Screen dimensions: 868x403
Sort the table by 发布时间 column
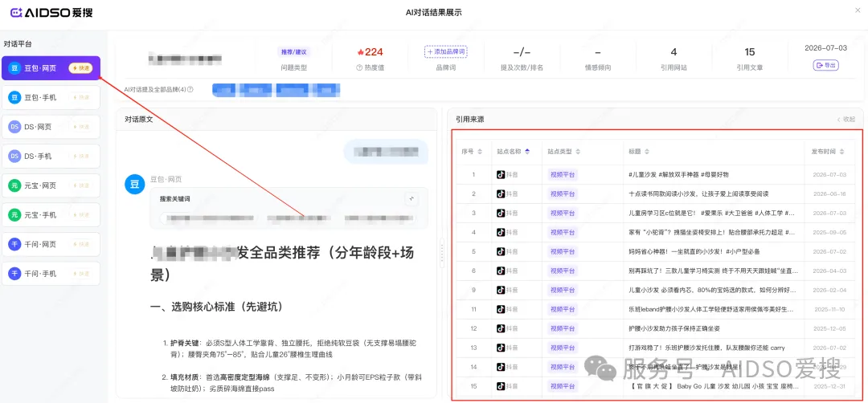[842, 152]
